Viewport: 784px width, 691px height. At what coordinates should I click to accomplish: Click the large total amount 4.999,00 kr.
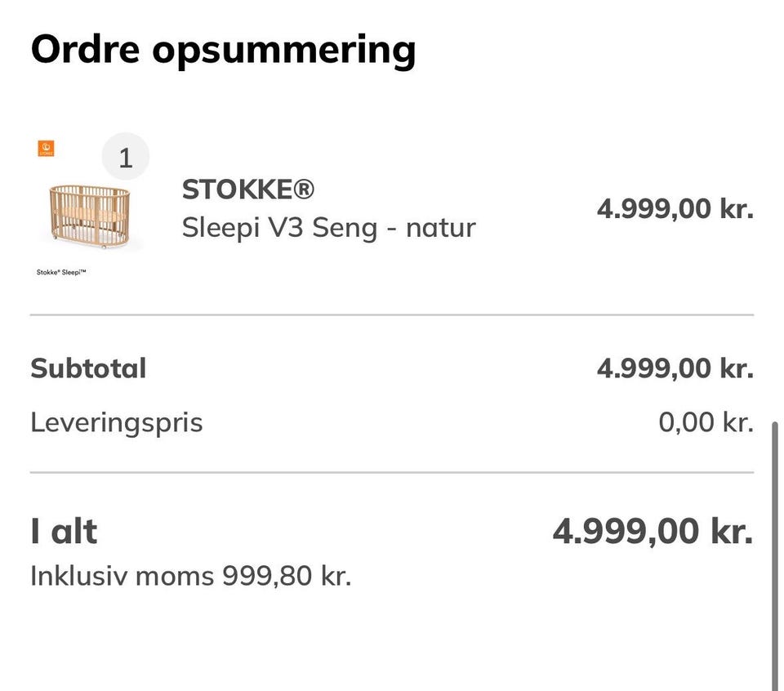(x=653, y=532)
